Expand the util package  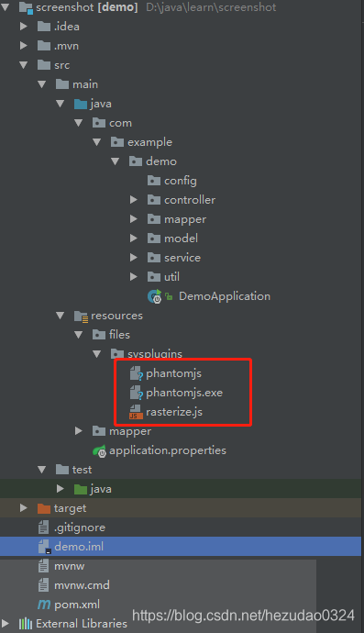coord(134,277)
